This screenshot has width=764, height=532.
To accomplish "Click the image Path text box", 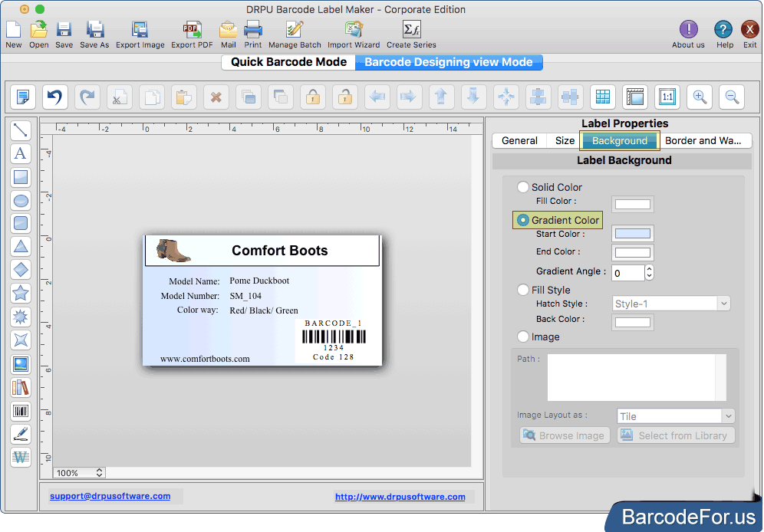I will click(637, 377).
